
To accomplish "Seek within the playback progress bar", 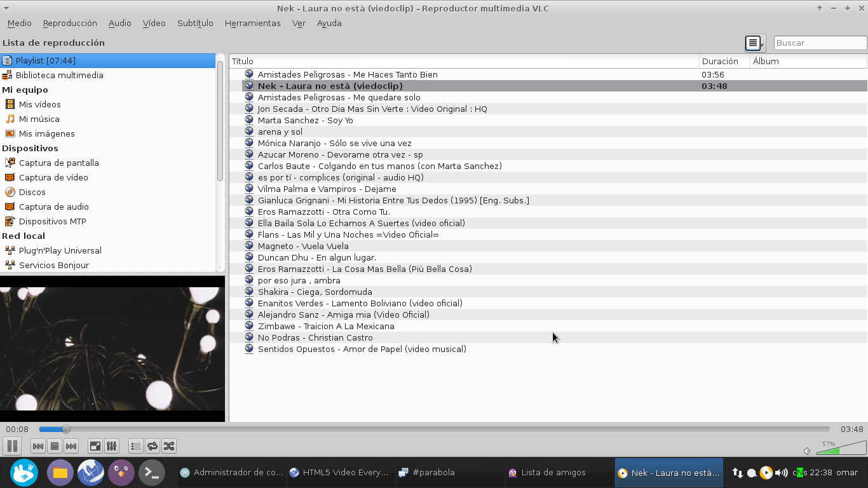I will click(434, 430).
